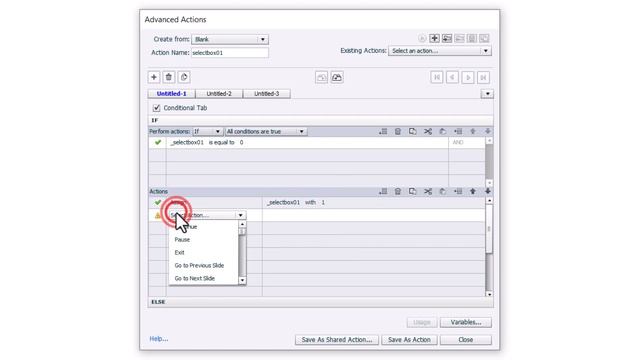The height and width of the screenshot is (360, 640).
Task: Paste action icon in Actions bar
Action: coord(442,191)
